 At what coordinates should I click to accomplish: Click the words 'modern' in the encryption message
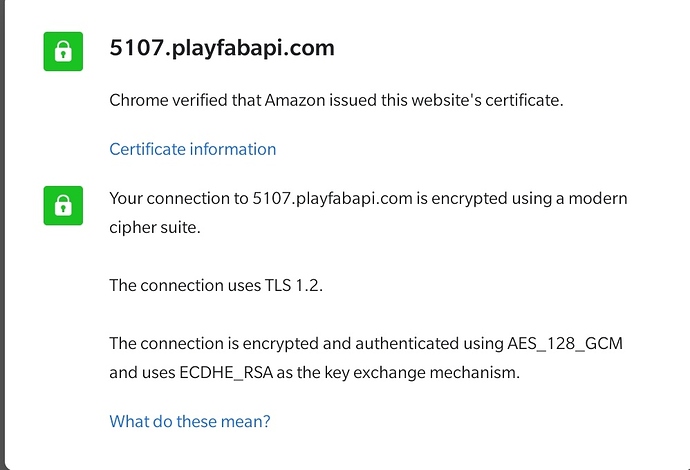click(x=598, y=198)
